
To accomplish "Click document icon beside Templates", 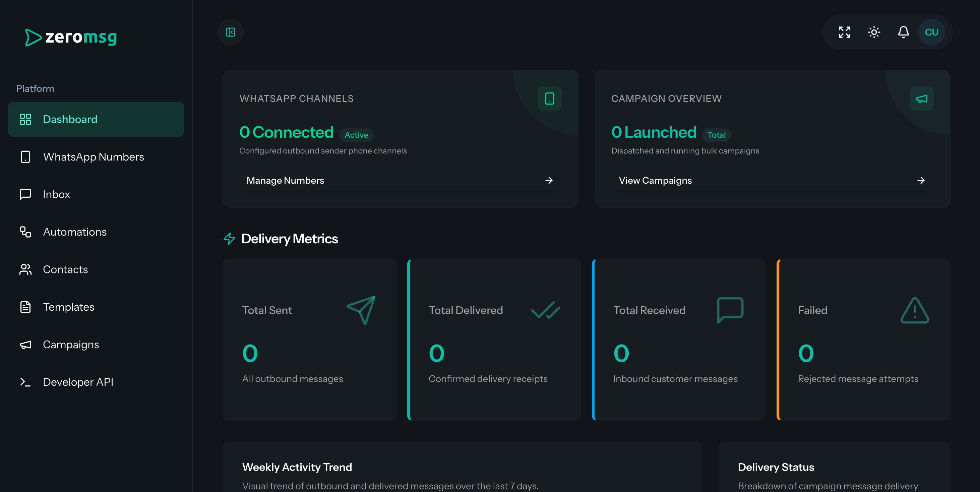I will tap(25, 307).
